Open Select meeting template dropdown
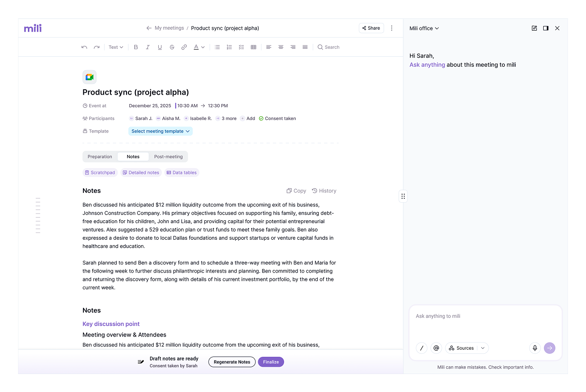 (160, 131)
